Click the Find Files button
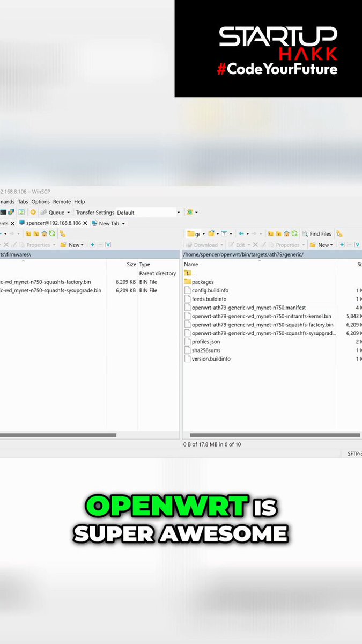362x644 pixels. (317, 233)
